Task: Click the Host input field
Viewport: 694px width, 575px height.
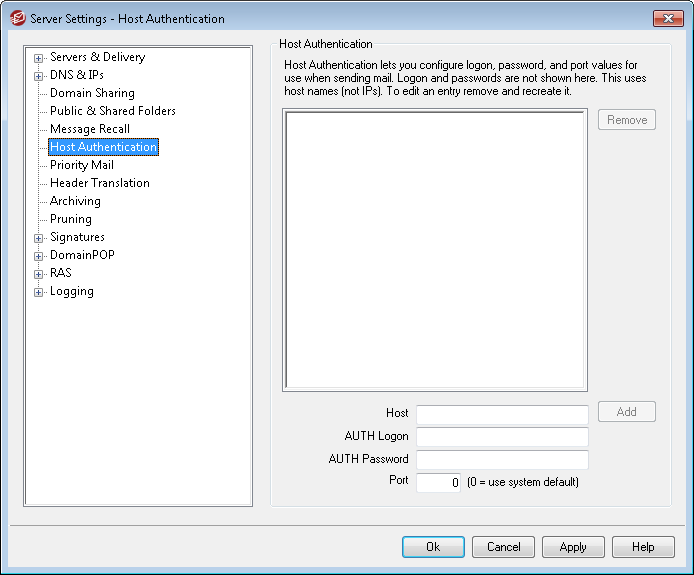Action: pyautogui.click(x=502, y=414)
